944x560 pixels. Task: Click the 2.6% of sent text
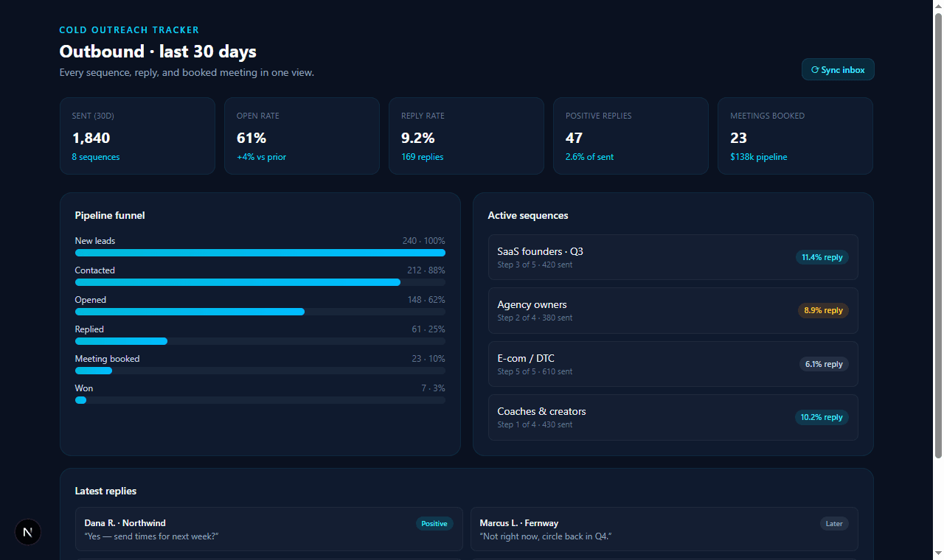coord(589,157)
